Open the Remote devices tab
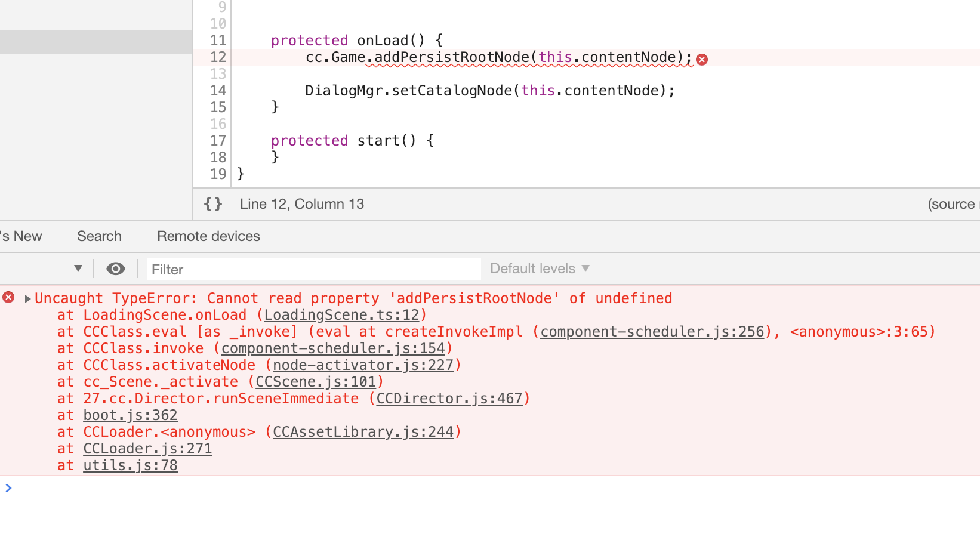 click(208, 236)
